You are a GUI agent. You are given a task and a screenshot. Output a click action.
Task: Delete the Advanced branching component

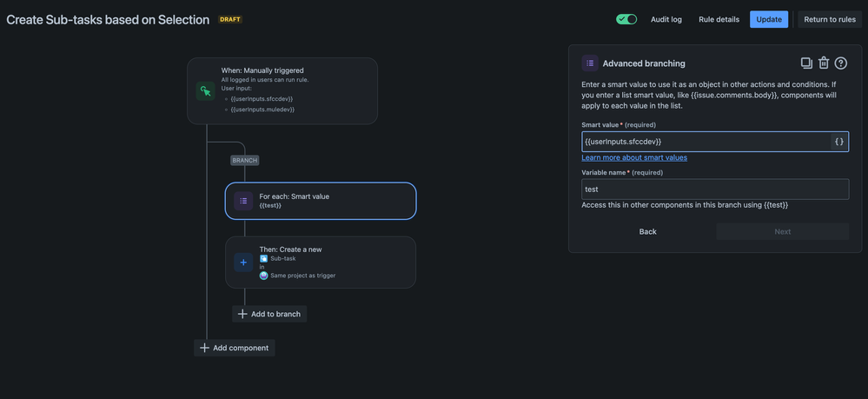point(824,63)
